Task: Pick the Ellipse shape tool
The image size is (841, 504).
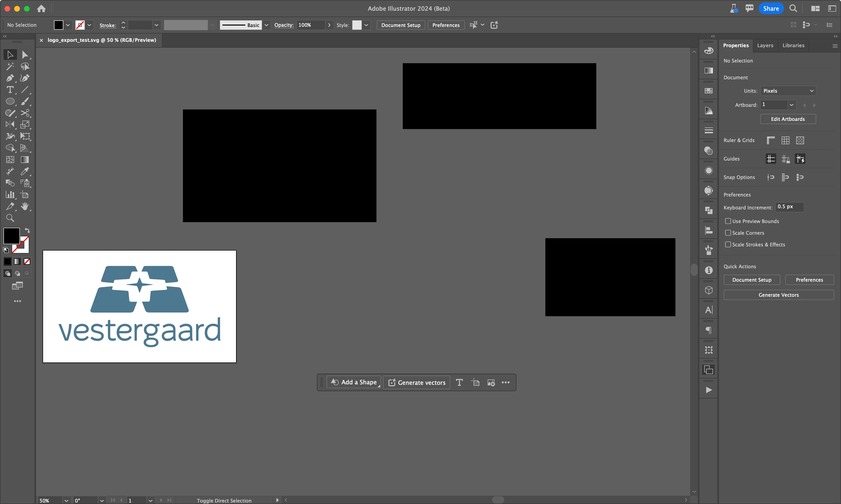Action: click(x=10, y=101)
